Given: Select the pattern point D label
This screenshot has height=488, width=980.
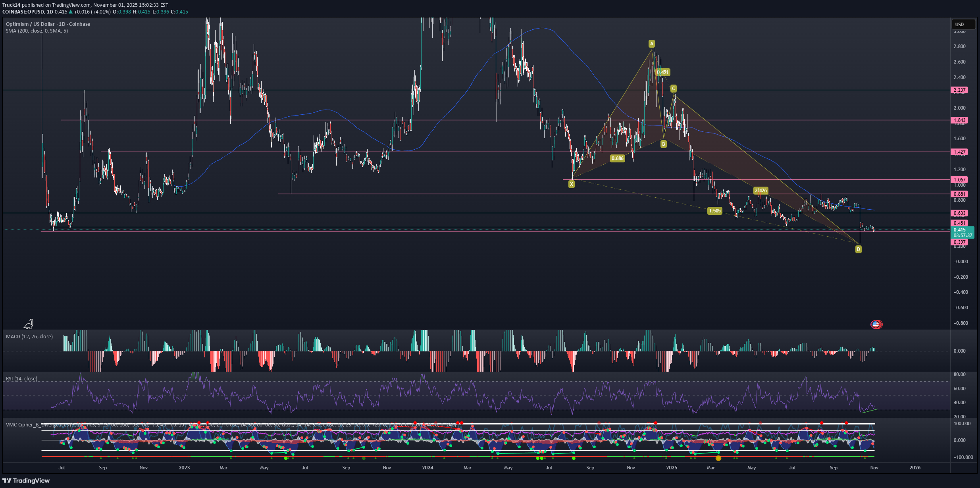Looking at the screenshot, I should click(858, 249).
